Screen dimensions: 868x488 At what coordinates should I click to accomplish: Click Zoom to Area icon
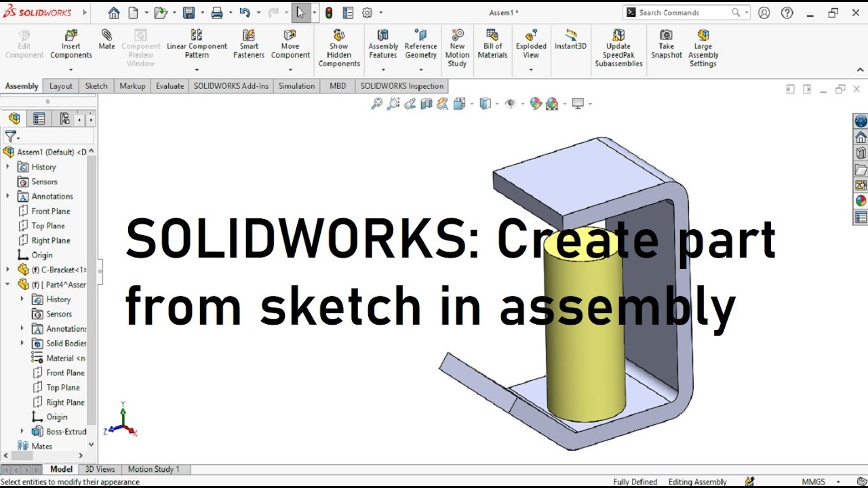tap(393, 104)
